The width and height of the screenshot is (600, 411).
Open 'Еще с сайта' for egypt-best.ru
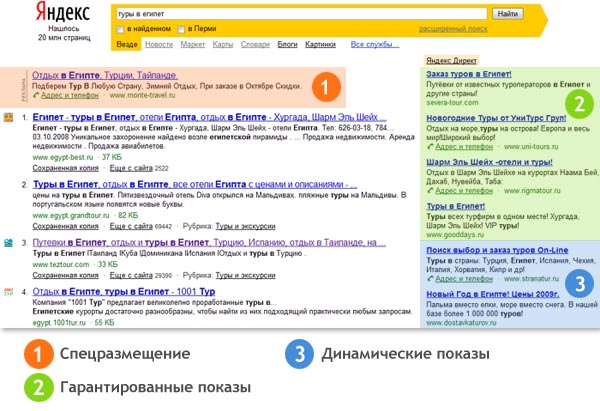131,168
